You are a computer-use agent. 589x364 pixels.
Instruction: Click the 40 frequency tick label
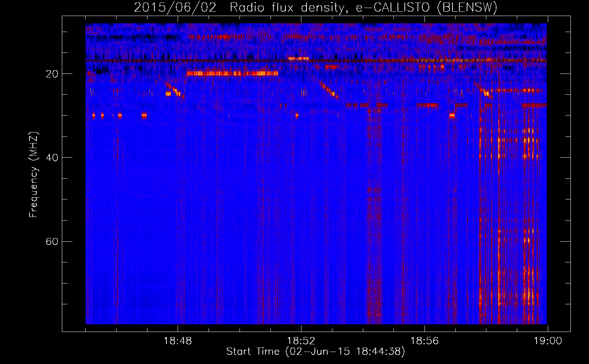(x=52, y=158)
